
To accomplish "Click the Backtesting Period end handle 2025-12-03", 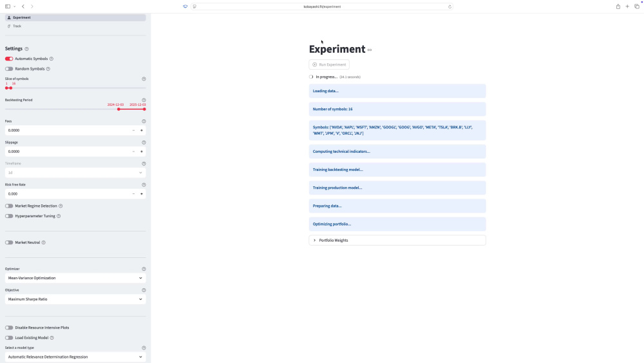I will 144,110.
